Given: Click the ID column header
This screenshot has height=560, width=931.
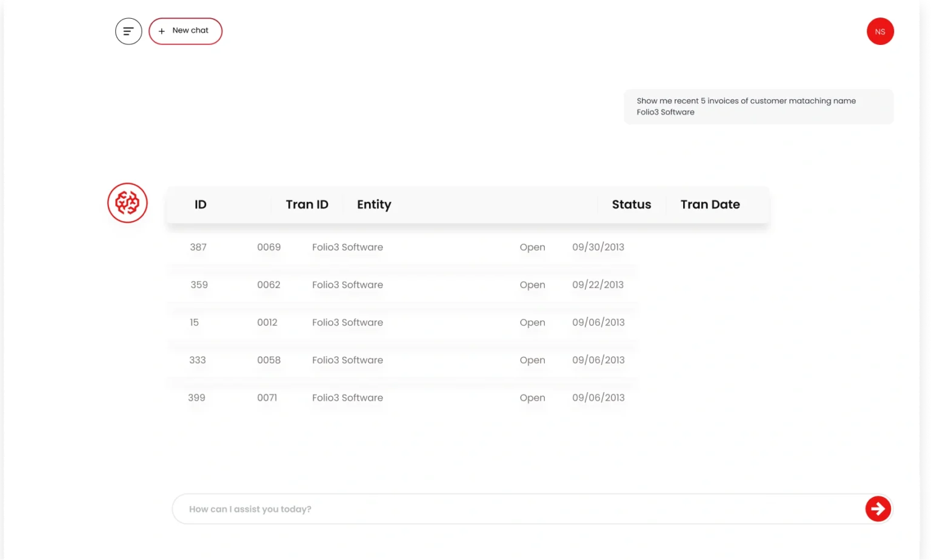Looking at the screenshot, I should [x=201, y=205].
